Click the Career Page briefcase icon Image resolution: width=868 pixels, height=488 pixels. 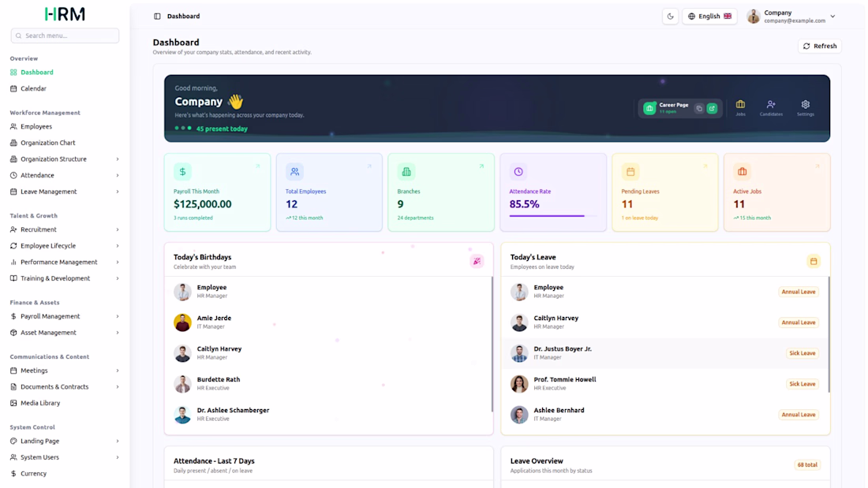pyautogui.click(x=649, y=109)
